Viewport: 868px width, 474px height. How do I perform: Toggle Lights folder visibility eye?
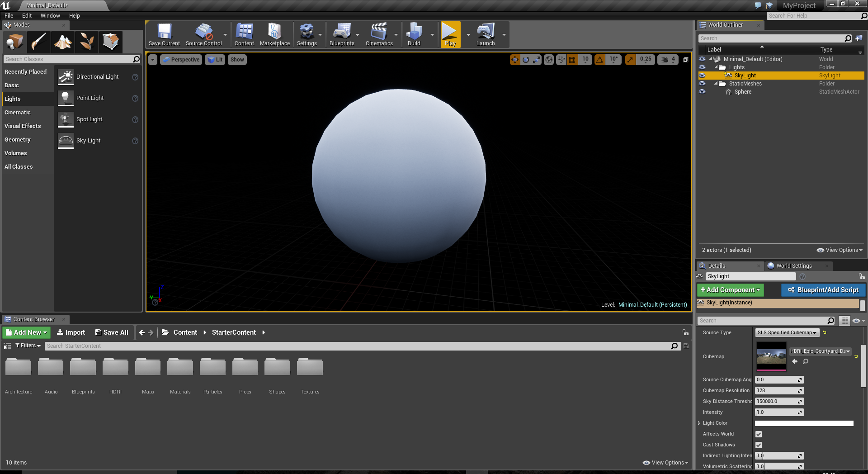tap(702, 67)
